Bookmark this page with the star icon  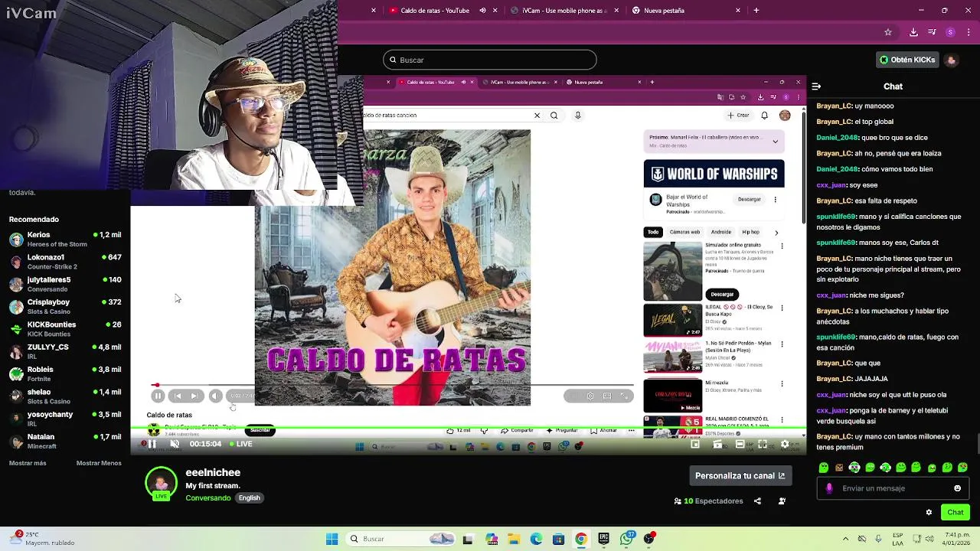[x=888, y=32]
